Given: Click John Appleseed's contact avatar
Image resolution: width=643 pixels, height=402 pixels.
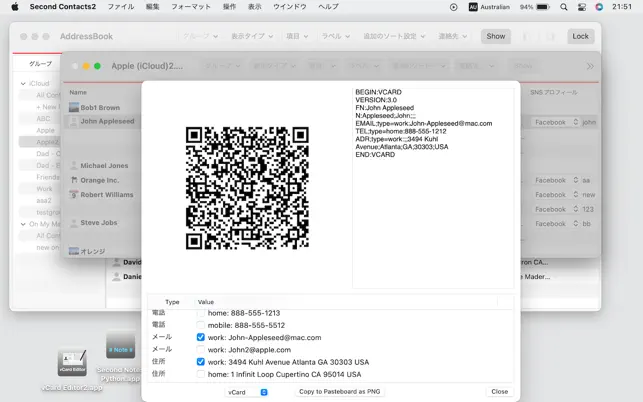Looking at the screenshot, I should [74, 121].
